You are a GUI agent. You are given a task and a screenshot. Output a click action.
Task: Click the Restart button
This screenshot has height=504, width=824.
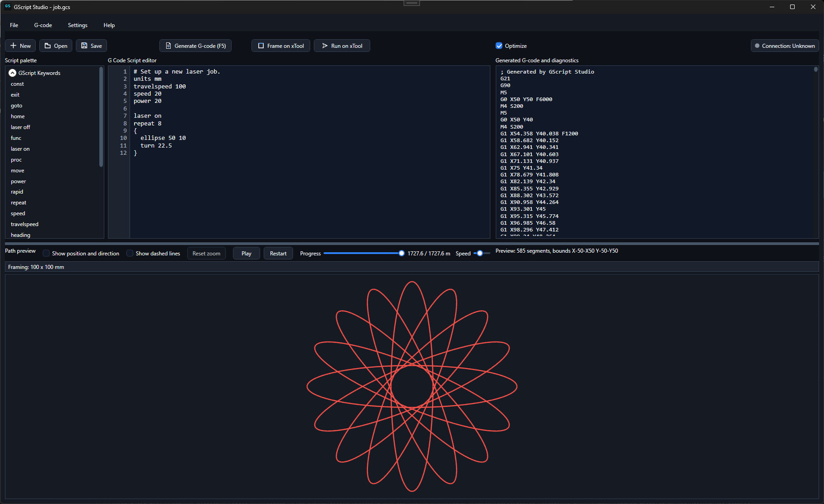point(278,253)
